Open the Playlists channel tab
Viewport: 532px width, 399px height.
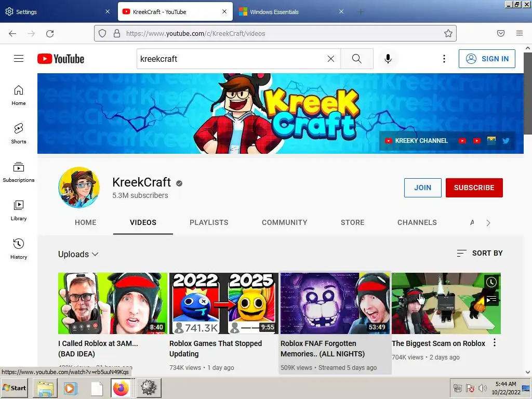[209, 222]
